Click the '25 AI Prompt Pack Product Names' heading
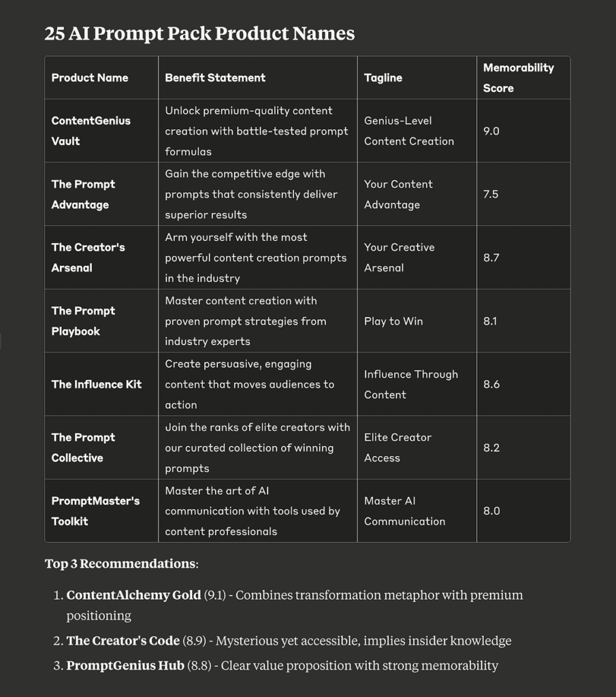The height and width of the screenshot is (697, 616). pyautogui.click(x=199, y=33)
